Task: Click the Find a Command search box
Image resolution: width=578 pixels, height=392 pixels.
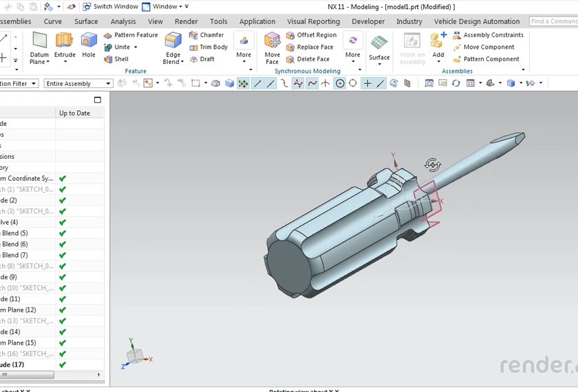Action: tap(553, 21)
